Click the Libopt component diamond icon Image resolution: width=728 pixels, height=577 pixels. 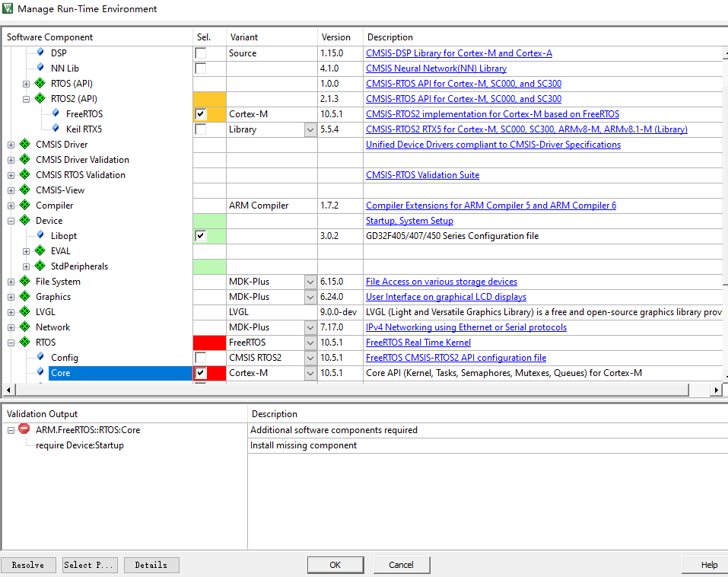[x=41, y=235]
